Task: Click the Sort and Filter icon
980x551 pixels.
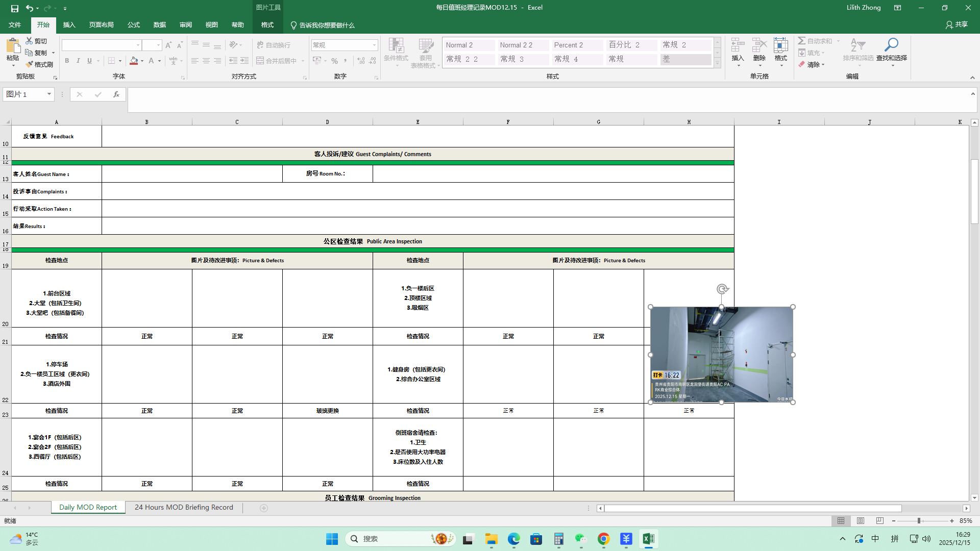Action: click(858, 45)
